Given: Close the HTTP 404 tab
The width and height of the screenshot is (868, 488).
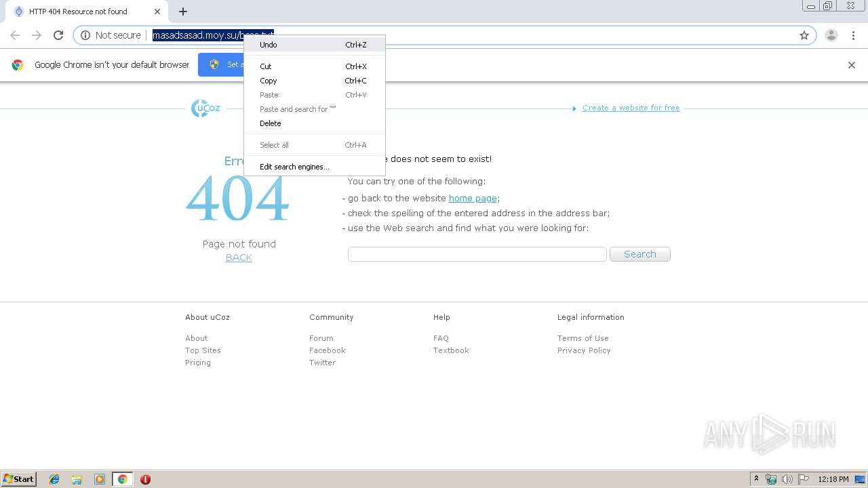Looking at the screenshot, I should 157,12.
